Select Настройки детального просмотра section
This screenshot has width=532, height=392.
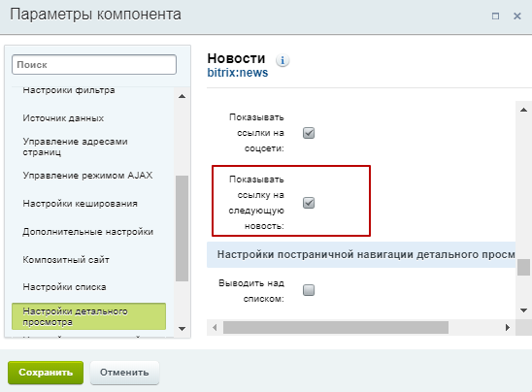[x=89, y=316]
